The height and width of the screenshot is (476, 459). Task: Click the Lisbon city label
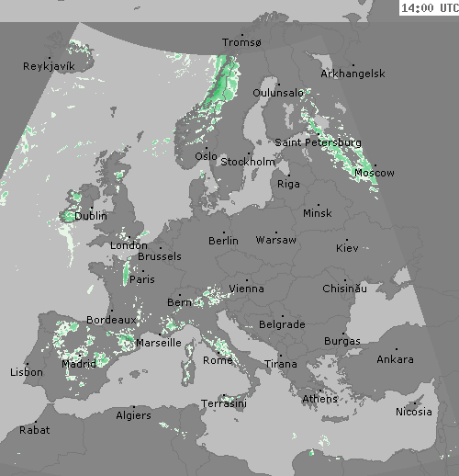27,372
